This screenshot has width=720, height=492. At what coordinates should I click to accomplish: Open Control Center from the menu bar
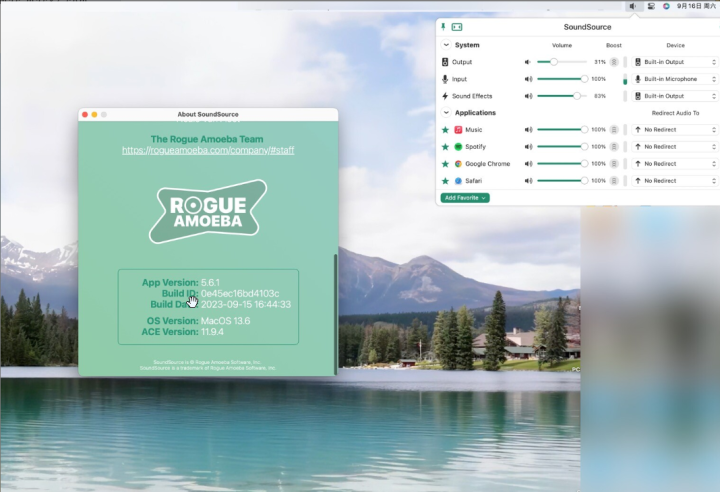click(x=651, y=6)
